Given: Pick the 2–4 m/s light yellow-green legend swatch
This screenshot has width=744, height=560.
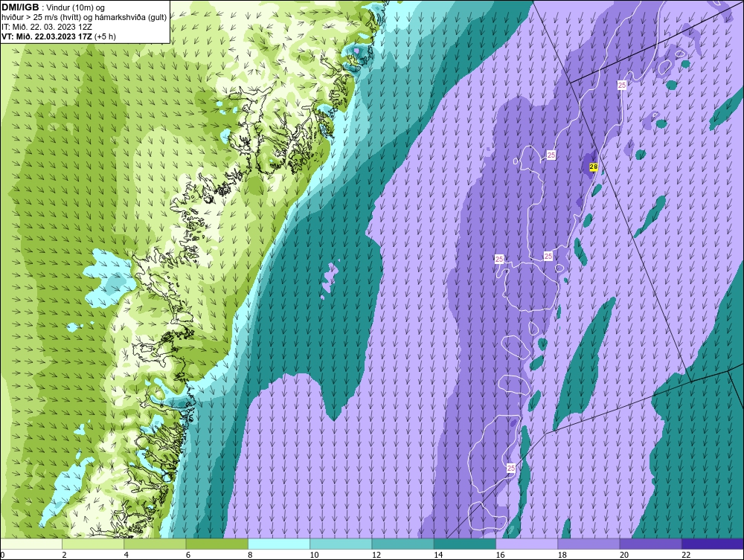Looking at the screenshot, I should (93, 544).
